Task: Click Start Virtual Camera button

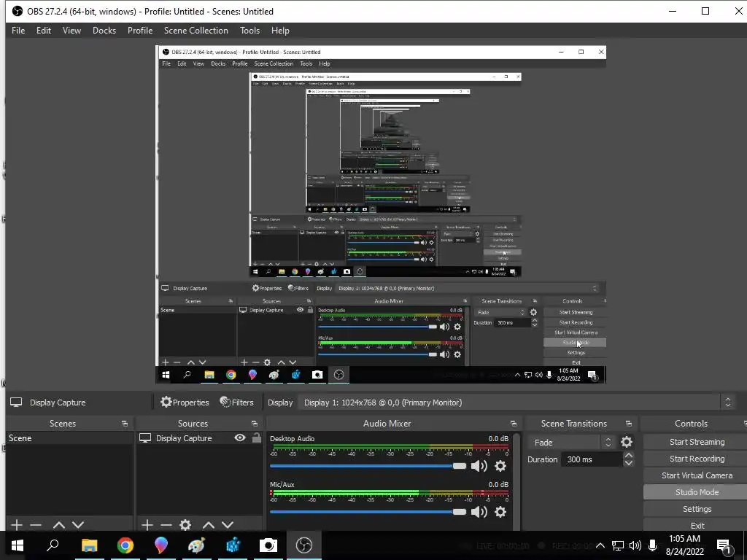Action: tap(696, 475)
